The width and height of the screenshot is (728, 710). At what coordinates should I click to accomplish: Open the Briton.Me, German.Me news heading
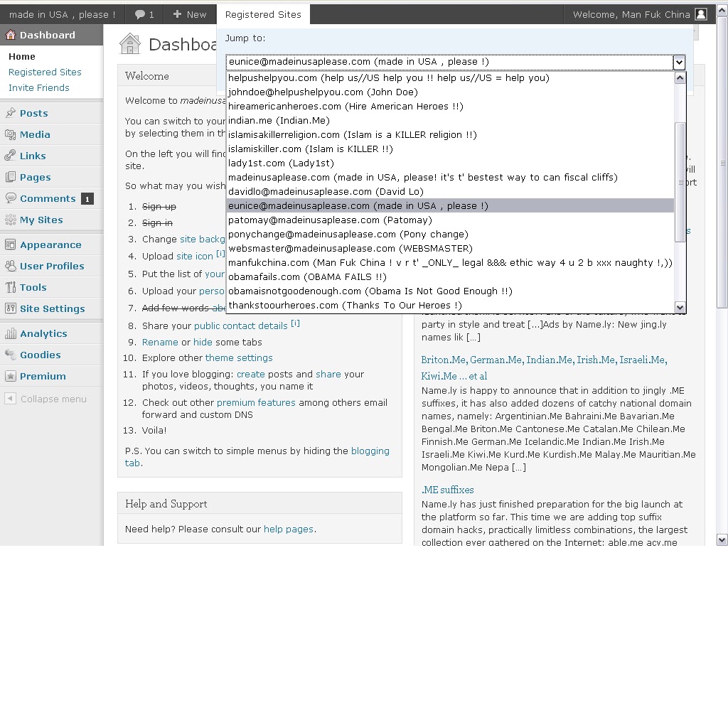[544, 367]
